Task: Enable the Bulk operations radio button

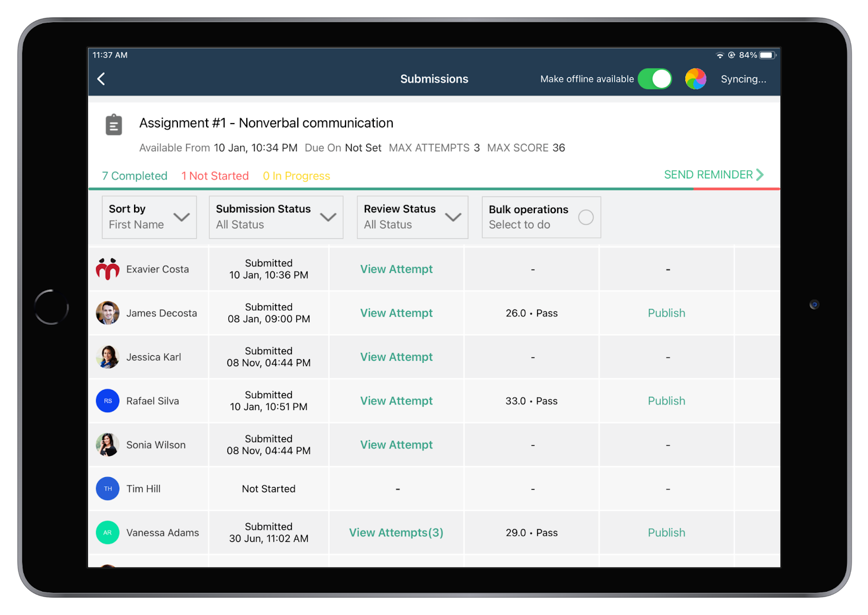Action: click(x=586, y=217)
